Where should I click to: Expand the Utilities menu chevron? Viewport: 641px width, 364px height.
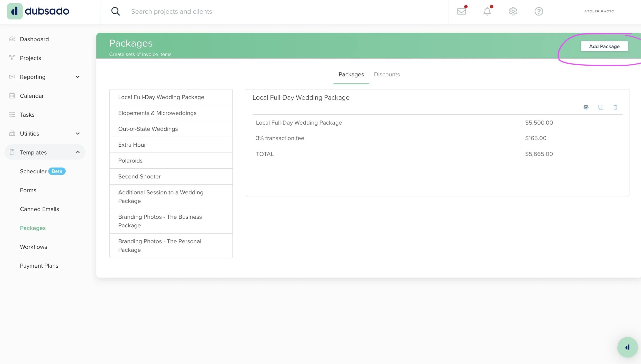pos(77,134)
